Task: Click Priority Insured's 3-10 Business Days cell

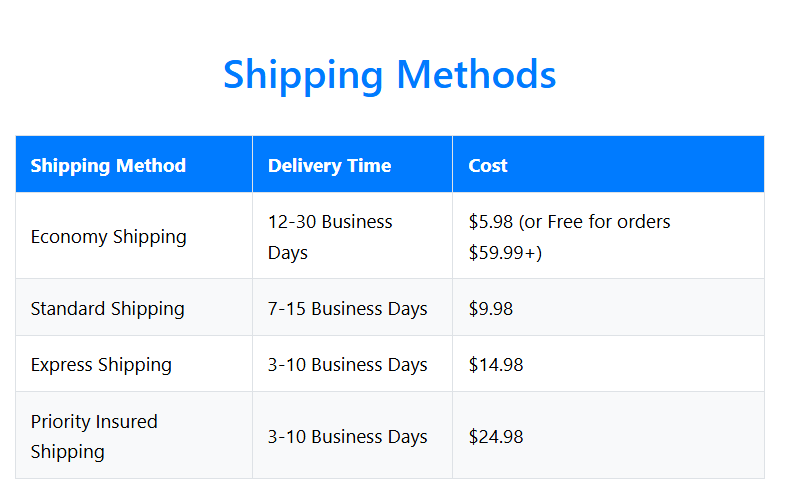Action: [347, 437]
